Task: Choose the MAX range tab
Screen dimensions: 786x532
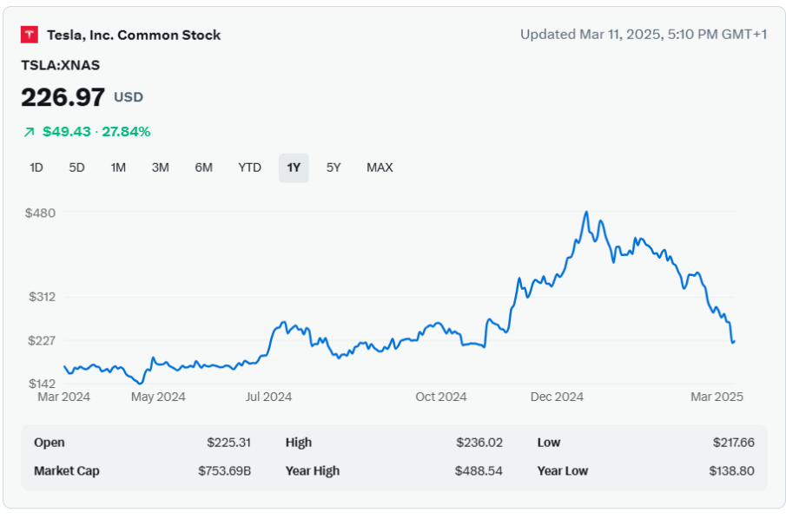Action: pos(380,167)
